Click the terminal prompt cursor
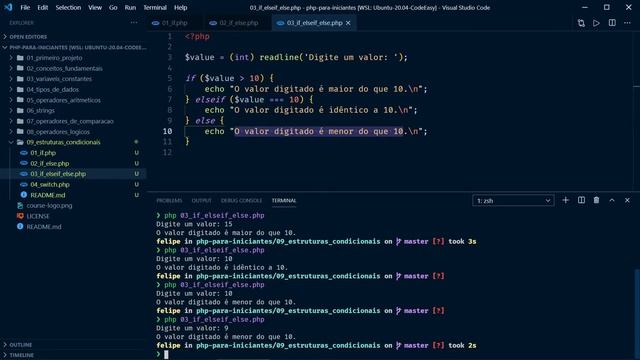 coord(166,354)
